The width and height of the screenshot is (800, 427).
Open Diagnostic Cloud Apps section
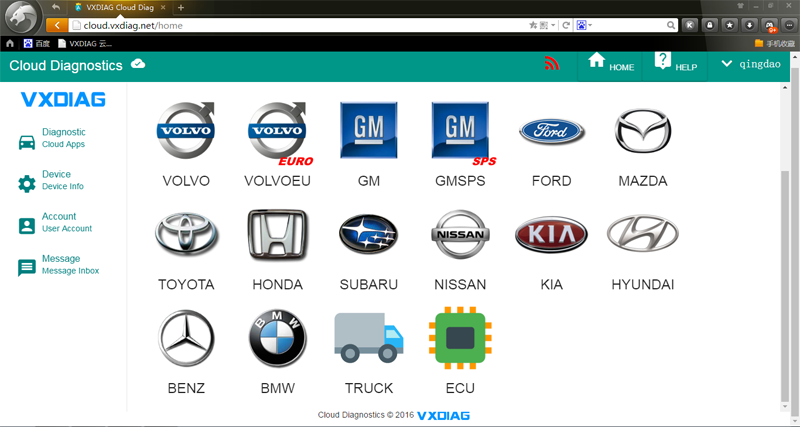[x=63, y=138]
